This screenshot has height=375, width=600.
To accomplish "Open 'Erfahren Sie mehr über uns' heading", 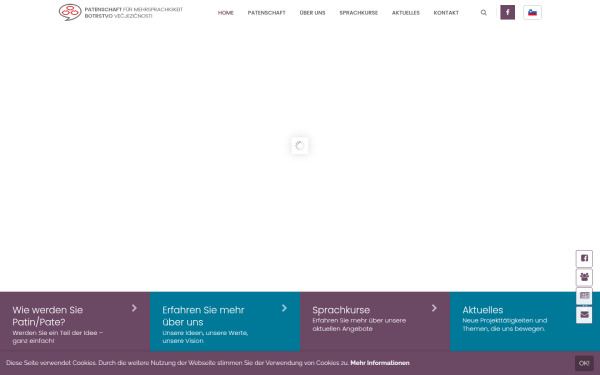I will (203, 316).
